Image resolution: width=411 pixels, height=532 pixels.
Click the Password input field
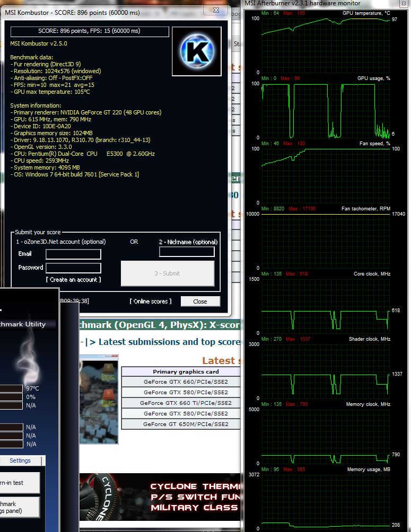[x=73, y=268]
